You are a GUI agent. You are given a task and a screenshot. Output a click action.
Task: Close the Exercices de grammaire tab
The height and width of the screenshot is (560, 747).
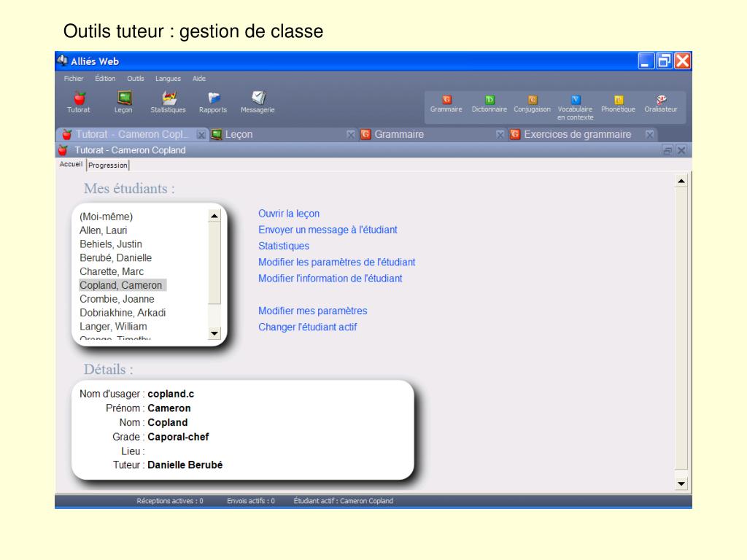650,135
